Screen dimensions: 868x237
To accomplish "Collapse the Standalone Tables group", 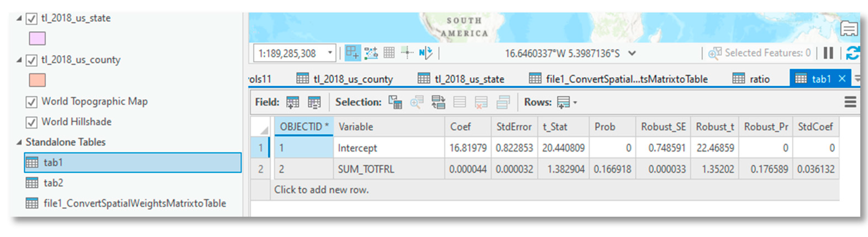I will [19, 142].
